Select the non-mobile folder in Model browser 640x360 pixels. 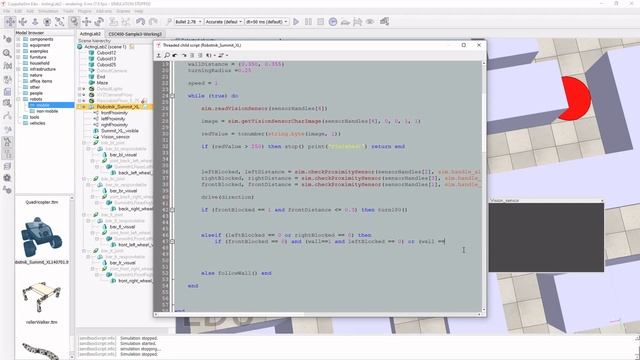47,111
